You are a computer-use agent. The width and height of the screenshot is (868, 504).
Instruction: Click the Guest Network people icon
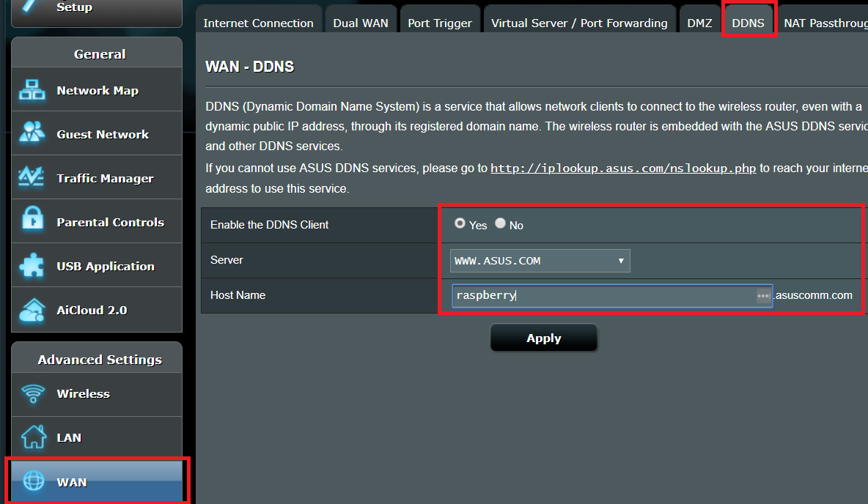click(32, 133)
